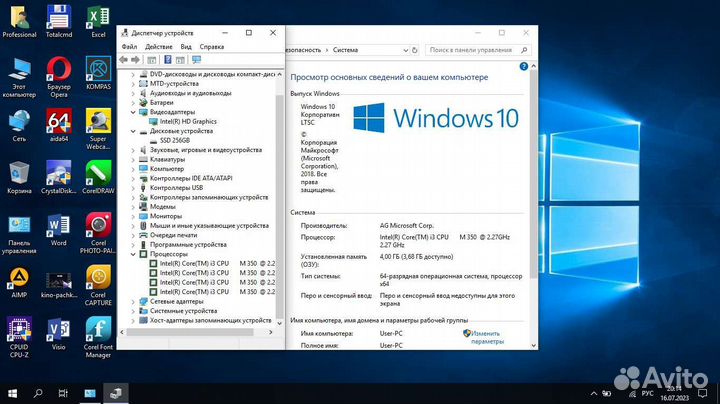This screenshot has width=720, height=404.
Task: Click System window vertical scrollbar
Action: point(533,174)
